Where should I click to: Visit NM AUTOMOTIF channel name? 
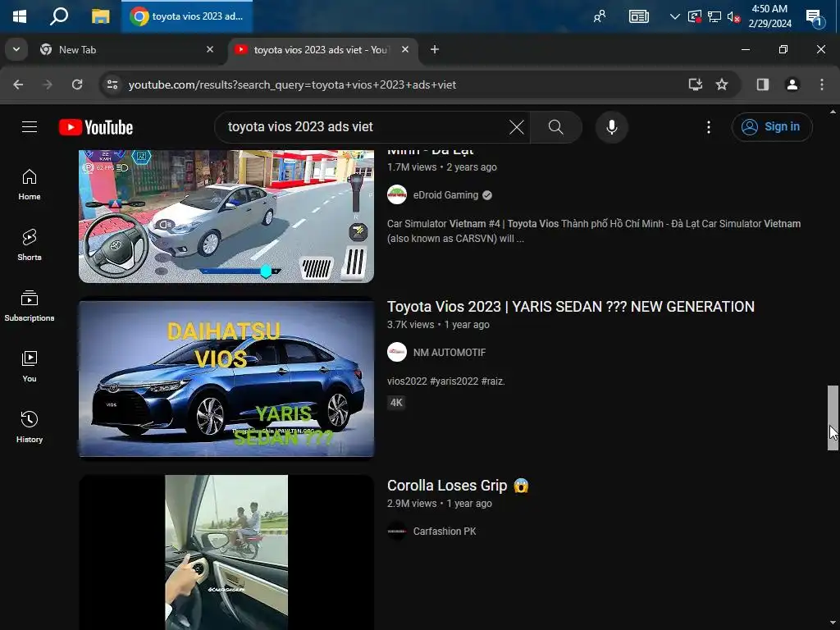click(450, 353)
